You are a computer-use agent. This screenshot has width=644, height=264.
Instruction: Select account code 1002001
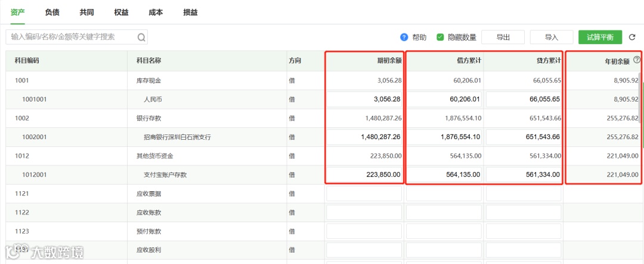pyautogui.click(x=35, y=137)
